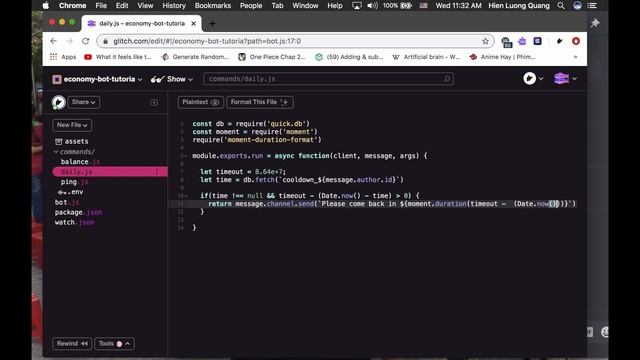Screen dimensions: 640x360
Task: Click the volume icon in menu bar
Action: [372, 6]
